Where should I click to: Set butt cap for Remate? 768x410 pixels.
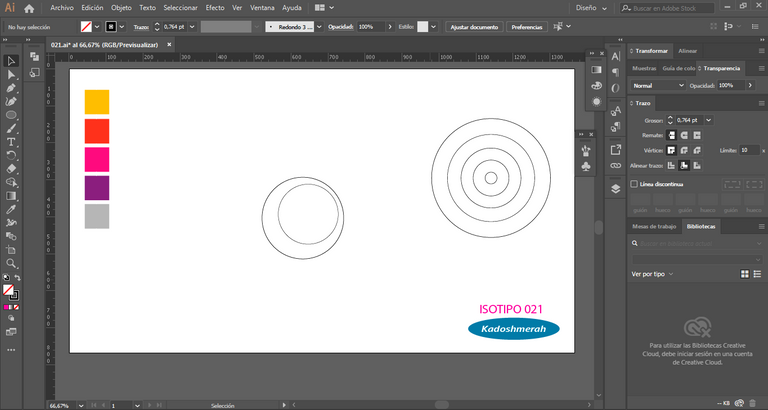[x=672, y=135]
